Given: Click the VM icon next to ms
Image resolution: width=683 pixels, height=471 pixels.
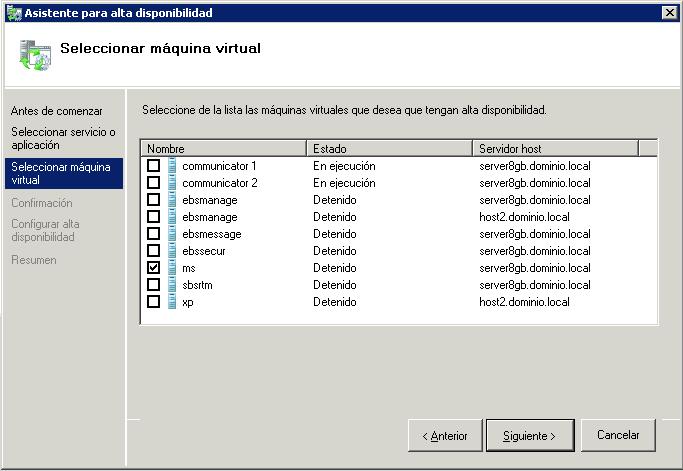Looking at the screenshot, I should tap(172, 268).
